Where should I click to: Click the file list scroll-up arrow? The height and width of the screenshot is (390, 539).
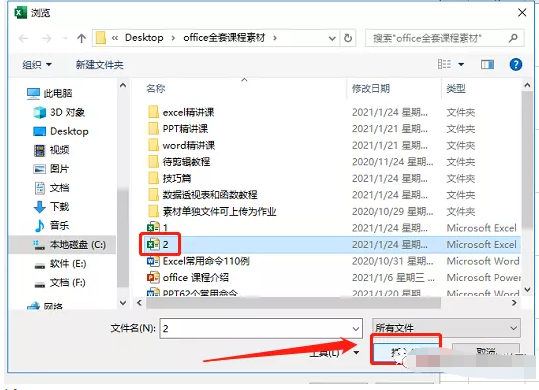coord(528,85)
